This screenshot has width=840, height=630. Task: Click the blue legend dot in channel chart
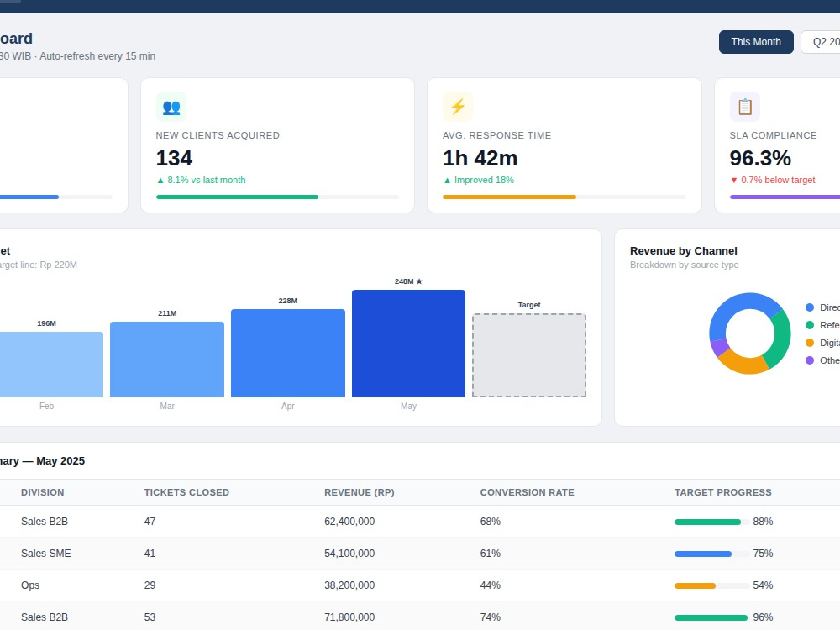[810, 307]
